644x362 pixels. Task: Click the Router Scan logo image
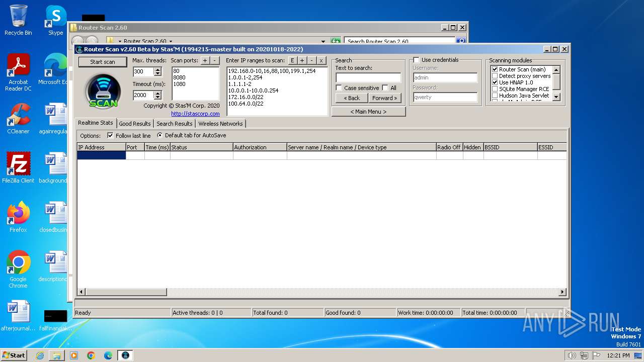[x=103, y=91]
